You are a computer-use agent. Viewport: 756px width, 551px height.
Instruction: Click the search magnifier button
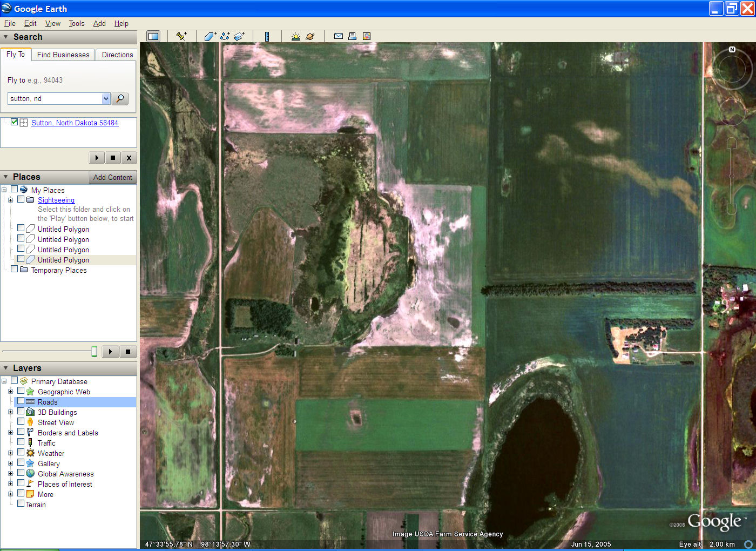tap(120, 98)
